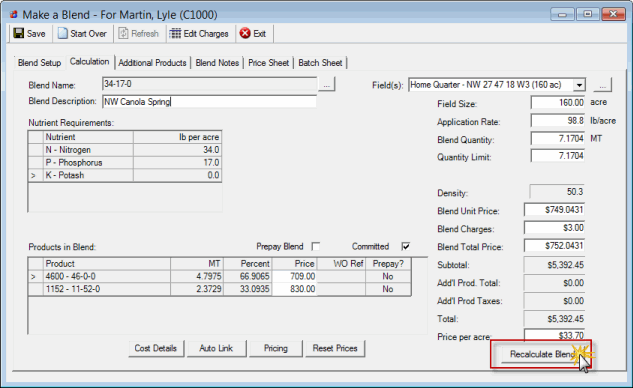Click the Auto Link button

pyautogui.click(x=216, y=348)
